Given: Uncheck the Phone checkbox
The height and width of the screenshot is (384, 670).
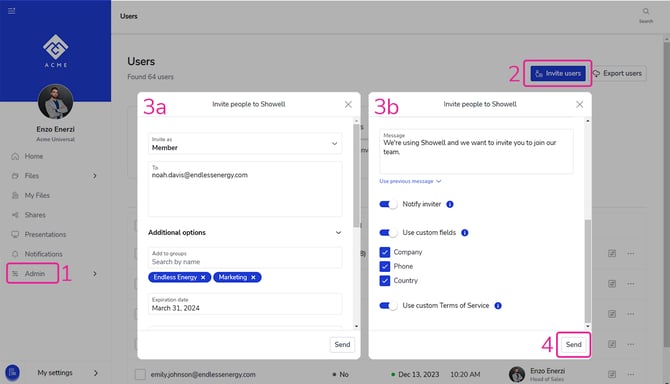Looking at the screenshot, I should 385,267.
